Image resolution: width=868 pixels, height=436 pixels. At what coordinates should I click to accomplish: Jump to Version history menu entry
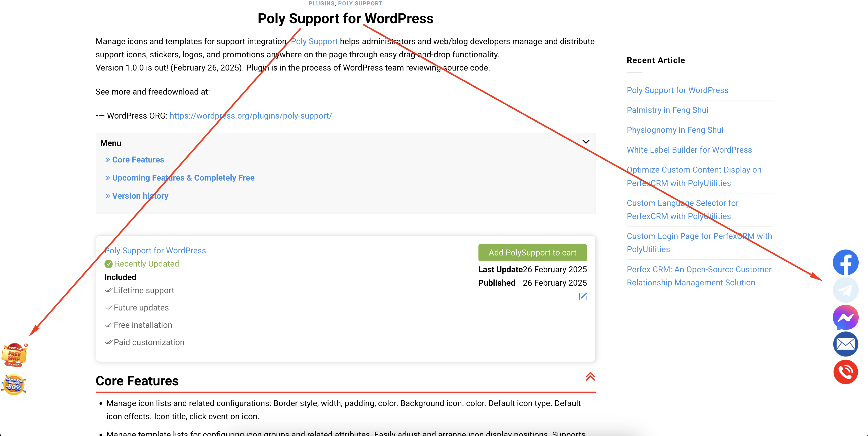(x=140, y=196)
